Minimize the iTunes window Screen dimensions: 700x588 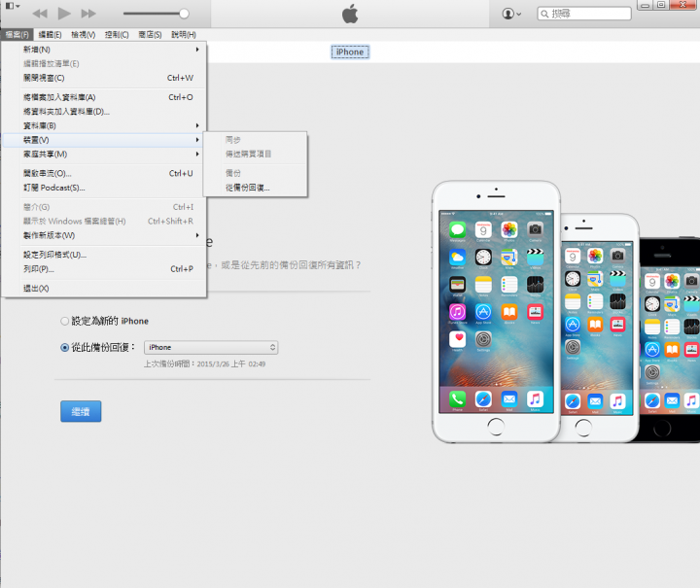pyautogui.click(x=646, y=5)
